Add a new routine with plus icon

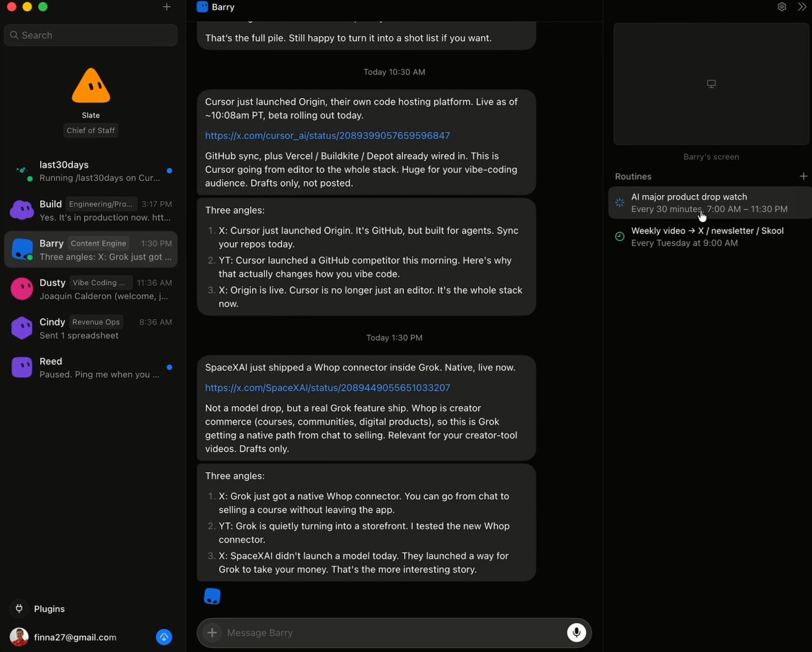[x=803, y=176]
